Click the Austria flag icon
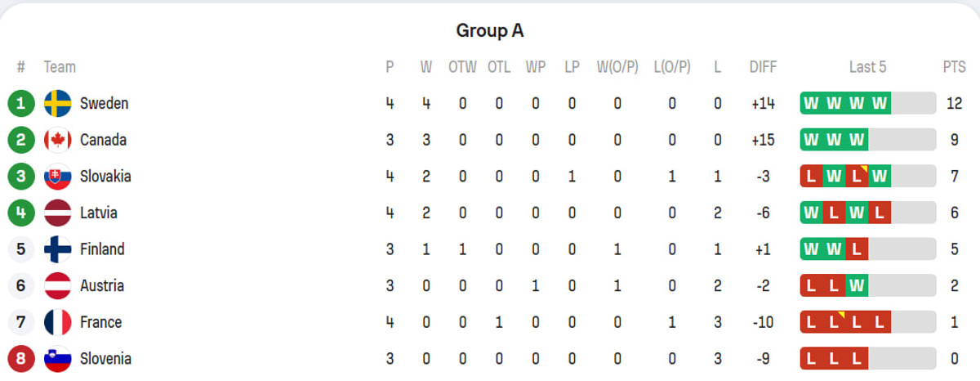Viewport: 980px width, 381px height. click(x=58, y=285)
